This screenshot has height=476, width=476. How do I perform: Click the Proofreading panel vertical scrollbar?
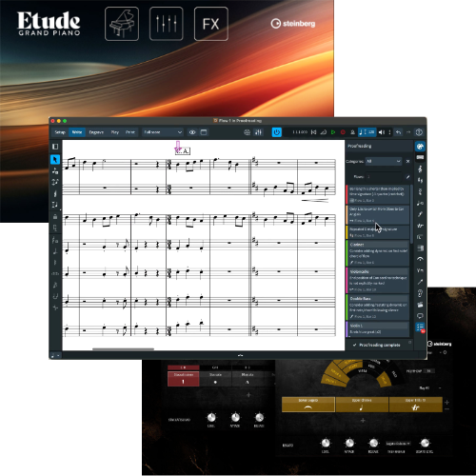411,214
